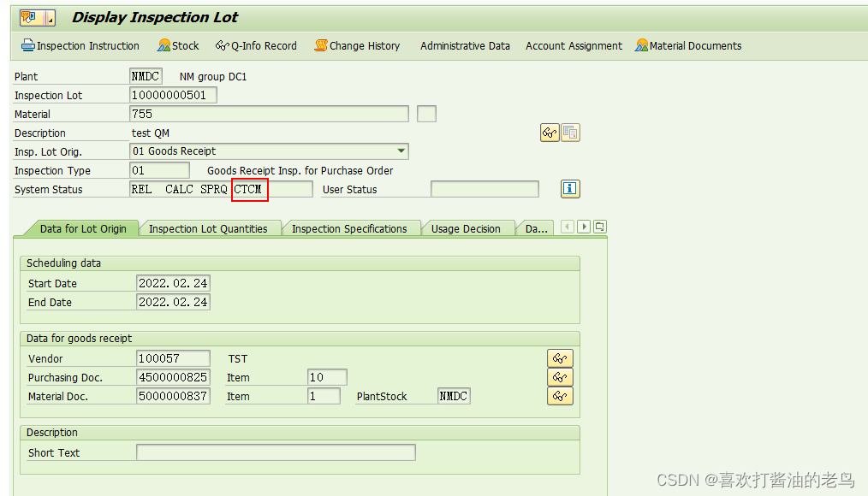Screen dimensions: 868x496
Task: Open the Usage Decision tab
Action: pos(468,228)
